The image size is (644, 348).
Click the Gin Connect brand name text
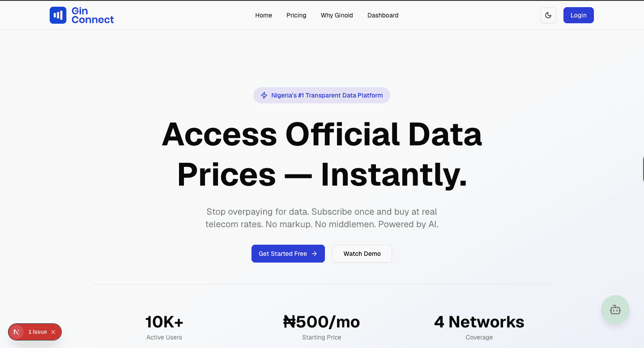point(92,15)
